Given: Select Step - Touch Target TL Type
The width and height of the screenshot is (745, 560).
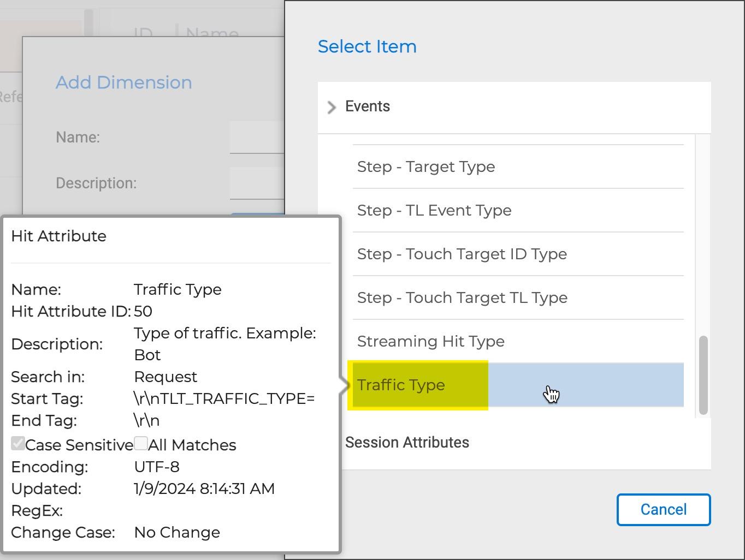Looking at the screenshot, I should click(x=462, y=297).
